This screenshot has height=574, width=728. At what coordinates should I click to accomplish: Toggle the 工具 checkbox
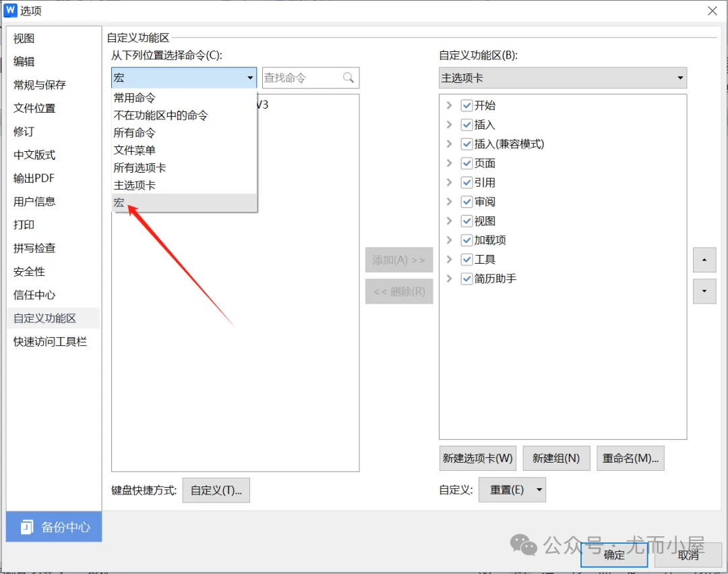pos(466,260)
